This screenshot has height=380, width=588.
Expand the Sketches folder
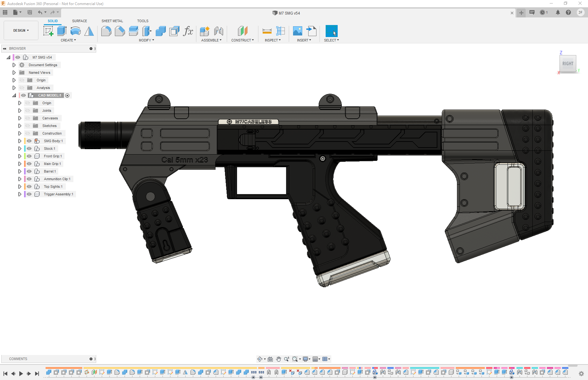coord(20,126)
